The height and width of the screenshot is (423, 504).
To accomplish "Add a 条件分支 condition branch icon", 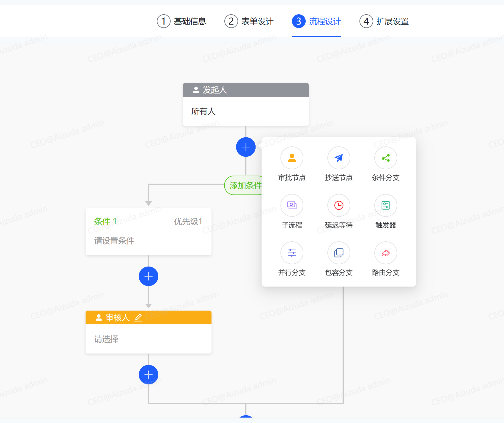I will (x=386, y=158).
